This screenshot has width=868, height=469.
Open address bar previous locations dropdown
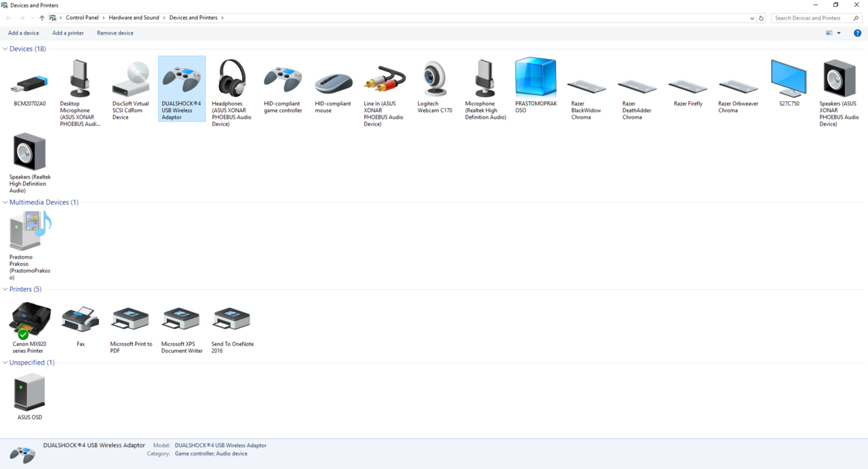[751, 18]
